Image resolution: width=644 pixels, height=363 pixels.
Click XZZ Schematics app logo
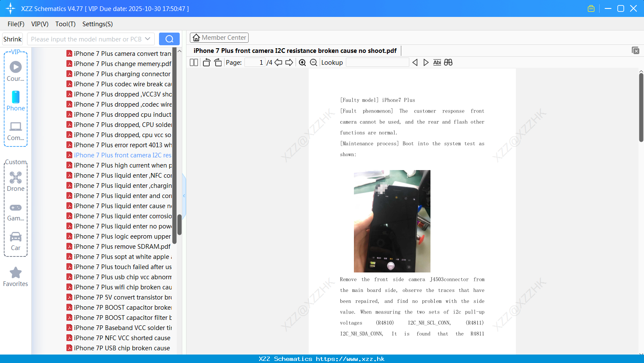[x=11, y=8]
